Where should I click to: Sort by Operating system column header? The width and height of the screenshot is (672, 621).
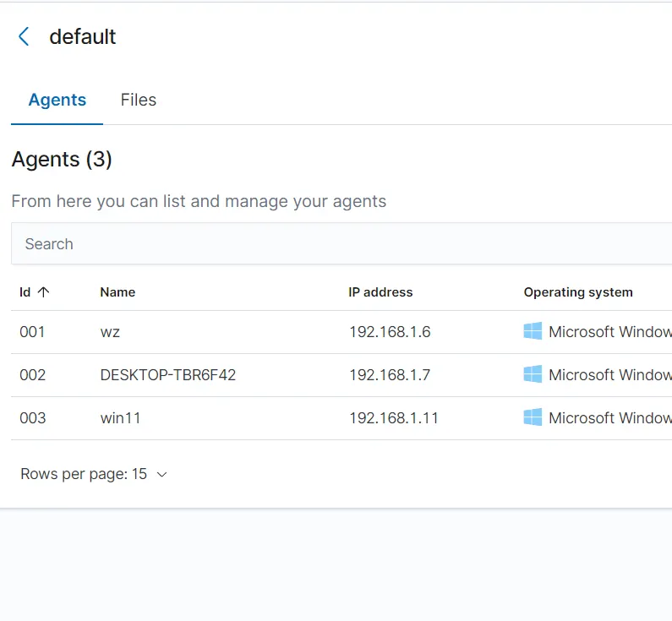tap(577, 292)
